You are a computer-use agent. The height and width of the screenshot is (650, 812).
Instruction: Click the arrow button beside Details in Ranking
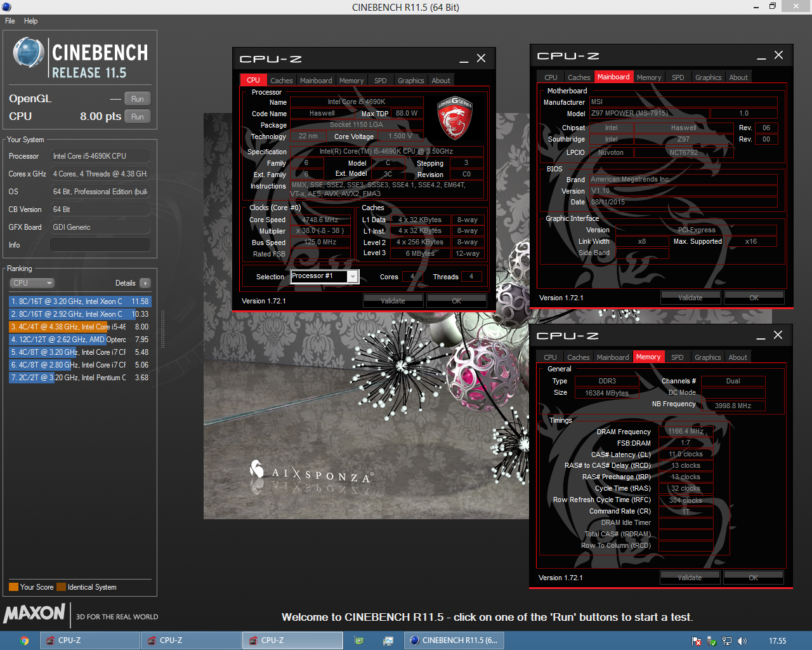pyautogui.click(x=145, y=283)
